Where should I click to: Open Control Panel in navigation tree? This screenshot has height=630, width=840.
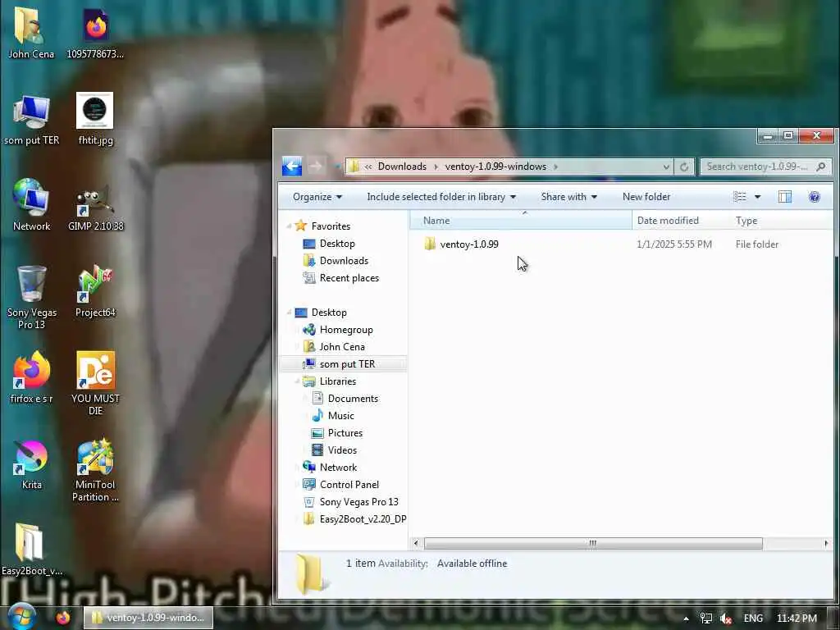pos(349,484)
